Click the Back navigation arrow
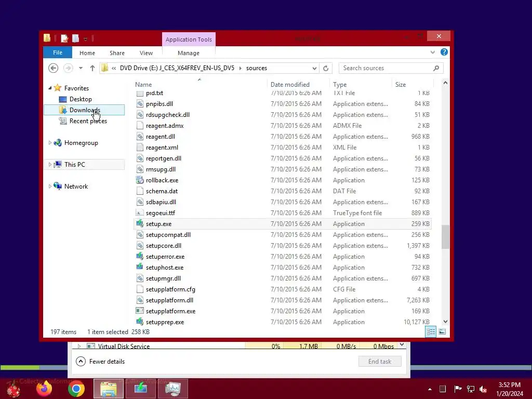 click(x=54, y=68)
